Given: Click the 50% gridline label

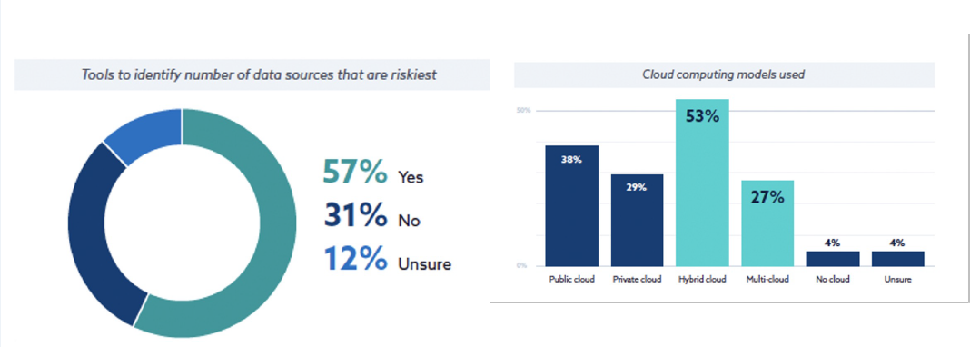Looking at the screenshot, I should [523, 111].
